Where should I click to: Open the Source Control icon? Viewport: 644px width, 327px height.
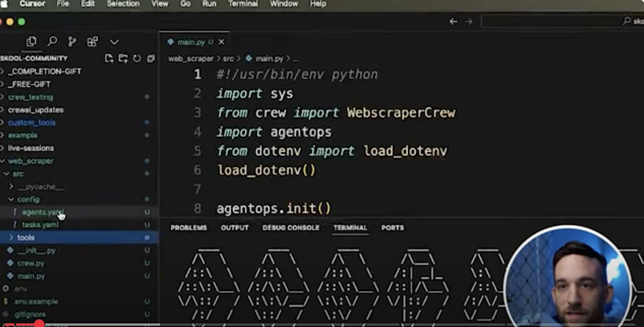tap(72, 41)
